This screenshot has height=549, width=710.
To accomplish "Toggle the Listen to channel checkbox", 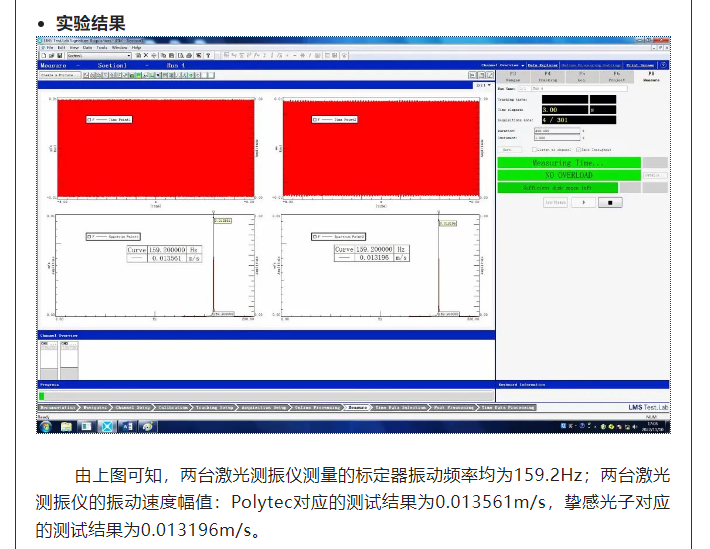I will pos(534,149).
